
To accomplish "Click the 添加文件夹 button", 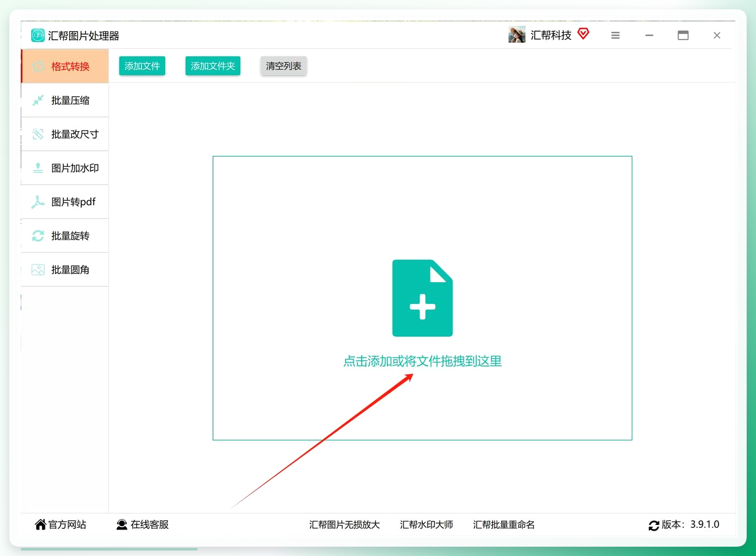I will click(x=213, y=66).
